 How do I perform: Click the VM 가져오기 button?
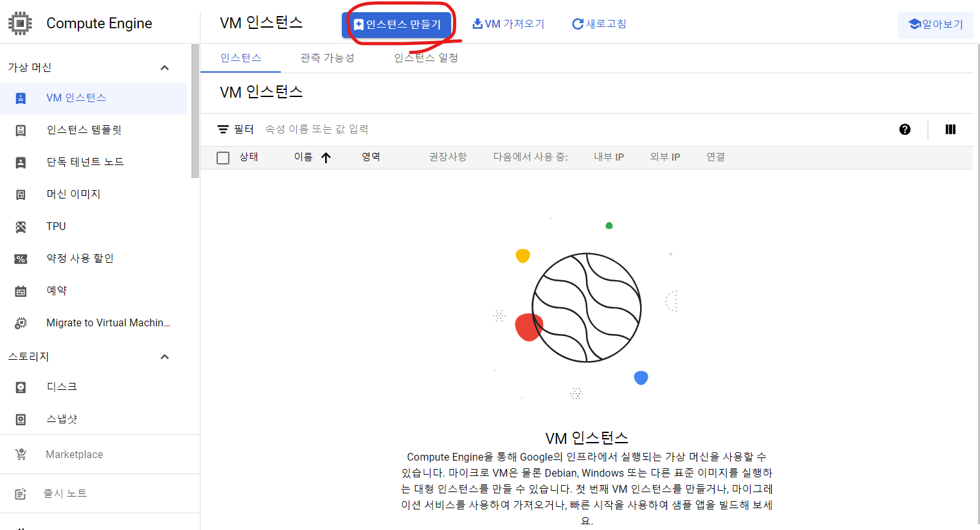click(508, 24)
